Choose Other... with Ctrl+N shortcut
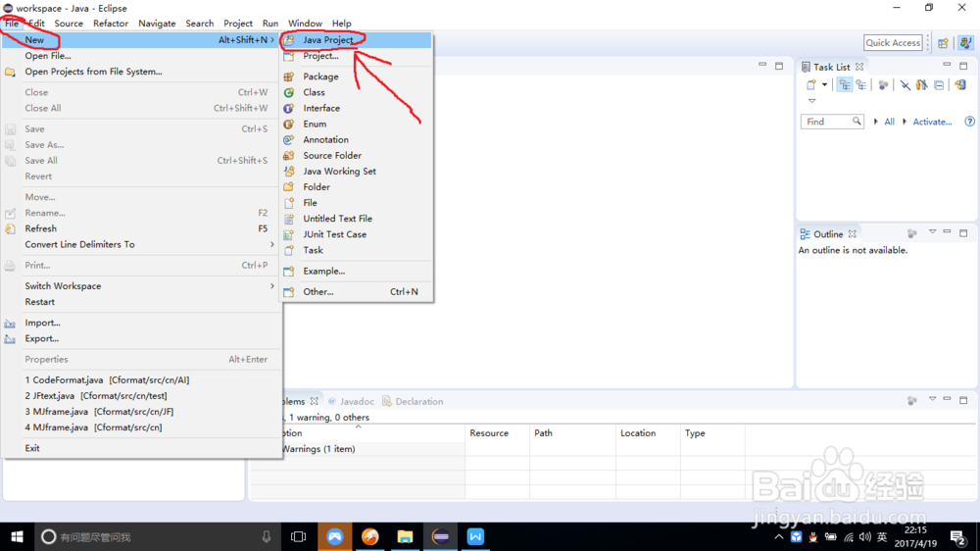Image resolution: width=980 pixels, height=551 pixels. click(x=356, y=291)
